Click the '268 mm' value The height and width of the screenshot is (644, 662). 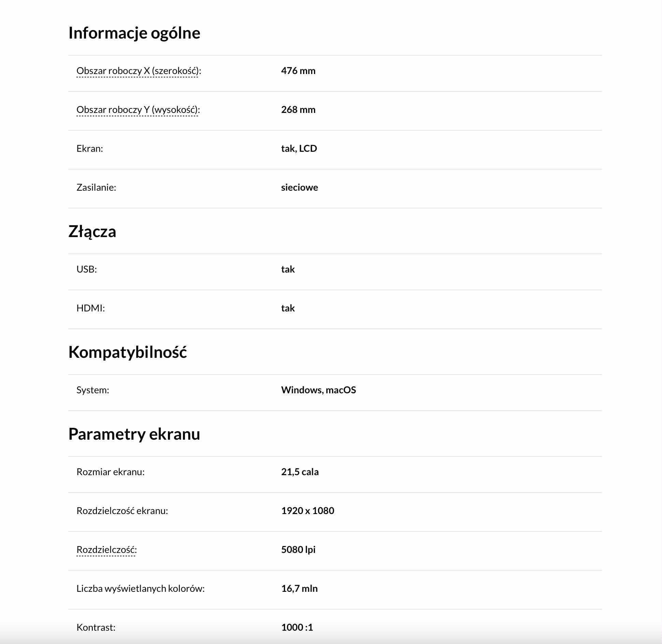[x=298, y=110]
